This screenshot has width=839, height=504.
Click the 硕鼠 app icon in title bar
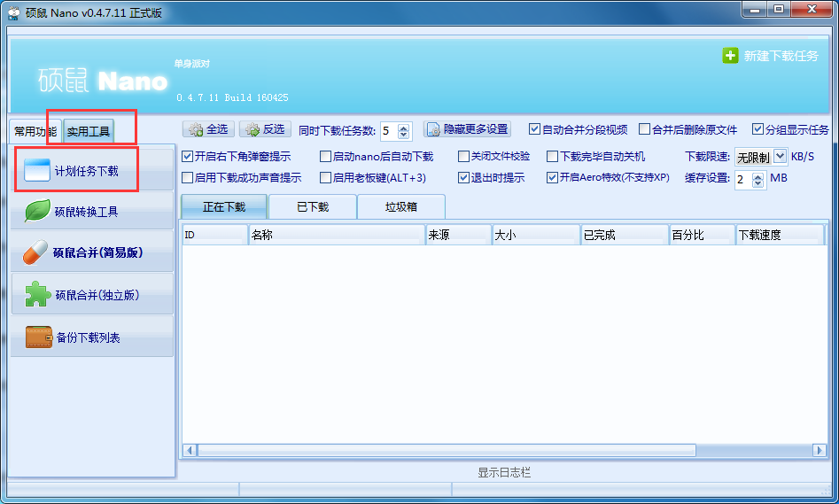pyautogui.click(x=14, y=12)
